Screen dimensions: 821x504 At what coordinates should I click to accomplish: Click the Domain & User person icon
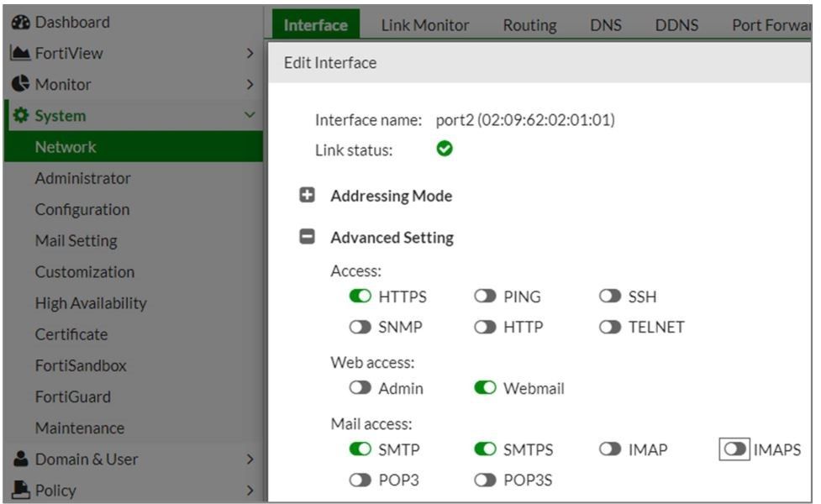[20, 459]
